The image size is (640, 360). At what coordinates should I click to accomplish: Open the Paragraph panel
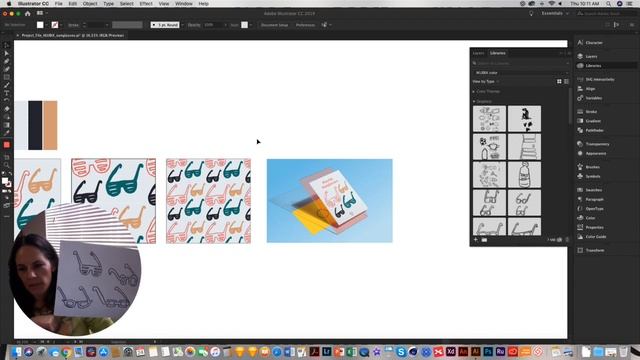tap(591, 199)
